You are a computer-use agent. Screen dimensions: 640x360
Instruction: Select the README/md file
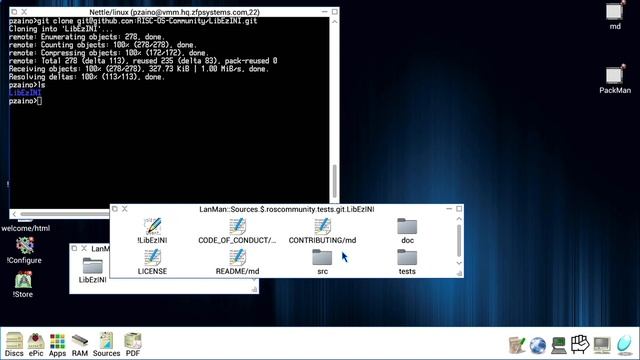coord(237,262)
